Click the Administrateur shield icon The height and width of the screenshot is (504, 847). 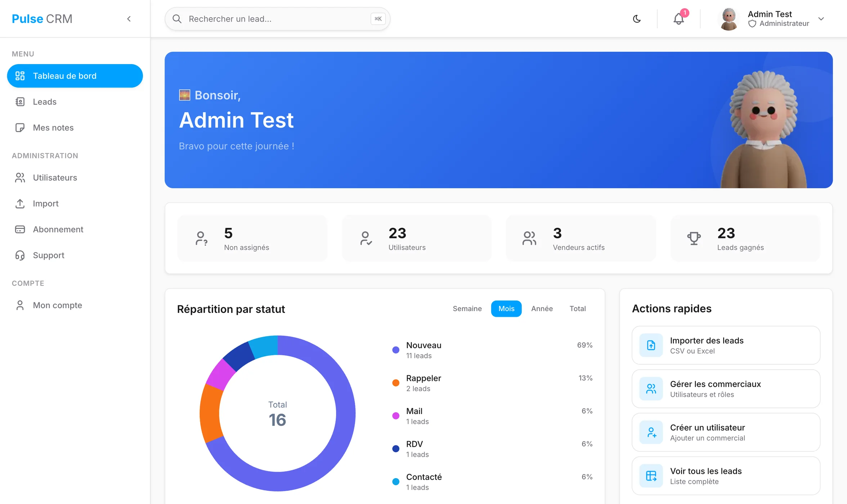[752, 24]
